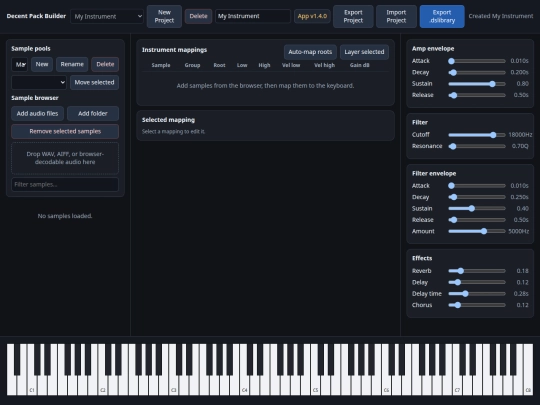
Task: Adjust the Amp envelope Sustain slider
Action: point(477,84)
